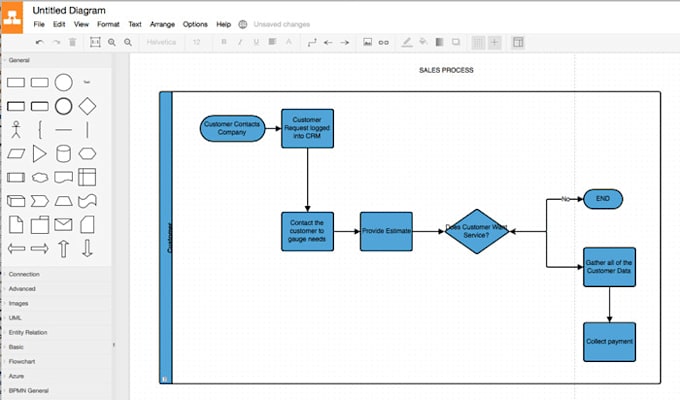
Task: Click the gradient toolbar icon
Action: [x=439, y=42]
